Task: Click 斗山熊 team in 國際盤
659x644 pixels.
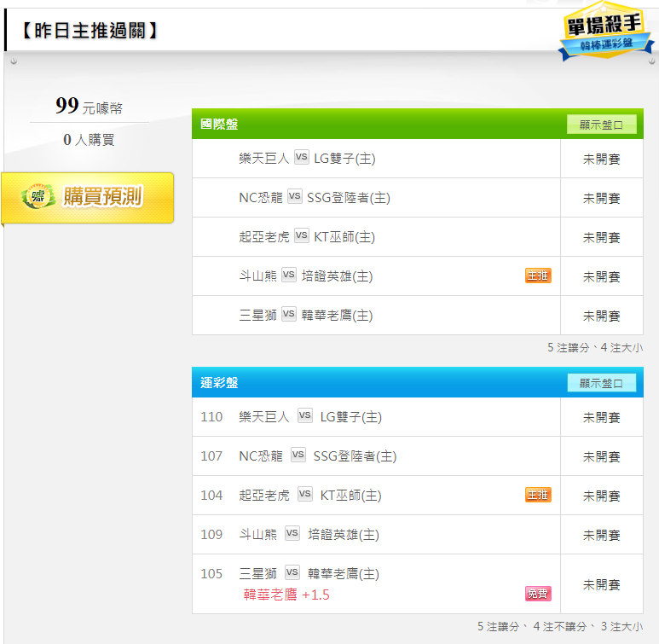Action: (x=257, y=276)
